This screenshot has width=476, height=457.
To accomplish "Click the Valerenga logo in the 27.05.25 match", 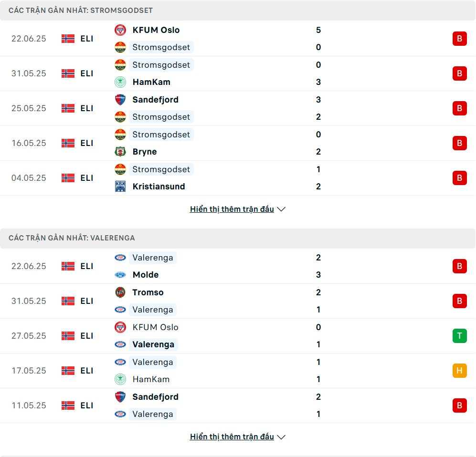I will coord(120,344).
